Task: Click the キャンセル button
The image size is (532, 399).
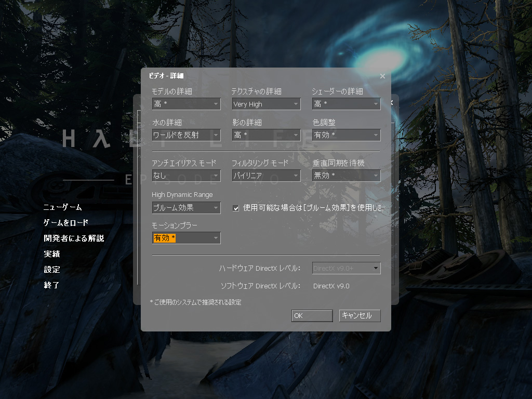Action: pyautogui.click(x=360, y=315)
